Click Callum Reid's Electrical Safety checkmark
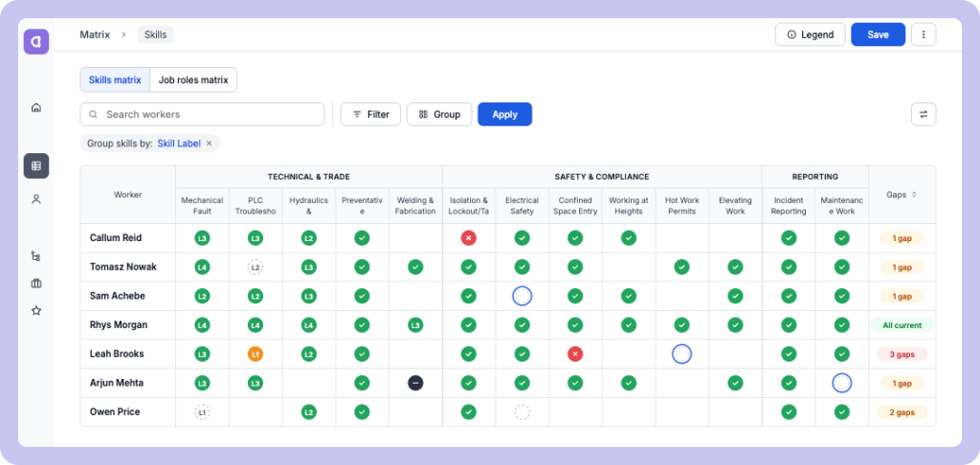 522,238
